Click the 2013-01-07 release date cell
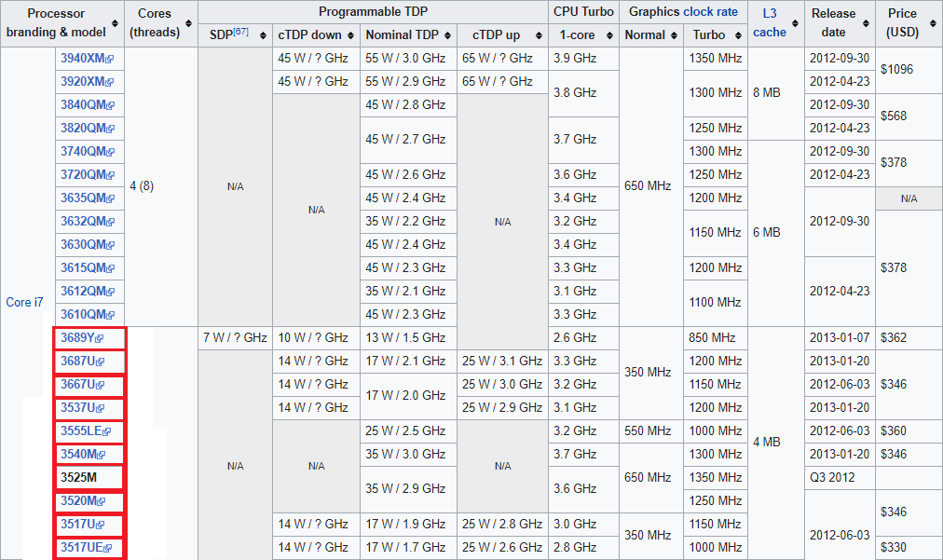The image size is (943, 560). (840, 338)
